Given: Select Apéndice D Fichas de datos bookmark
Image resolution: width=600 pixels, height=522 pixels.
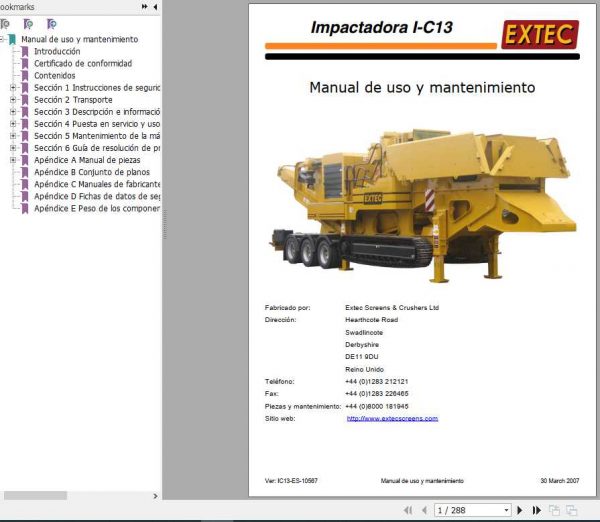Looking at the screenshot, I should click(x=97, y=196).
